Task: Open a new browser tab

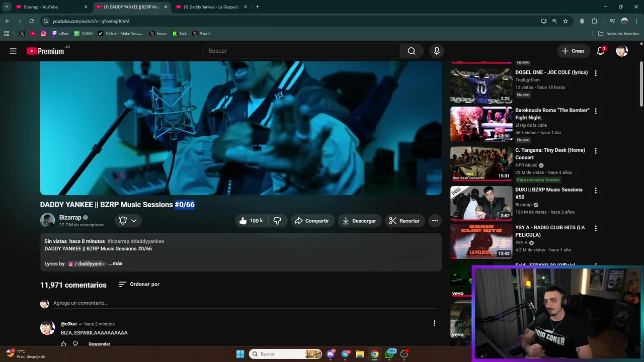Action: (x=258, y=7)
